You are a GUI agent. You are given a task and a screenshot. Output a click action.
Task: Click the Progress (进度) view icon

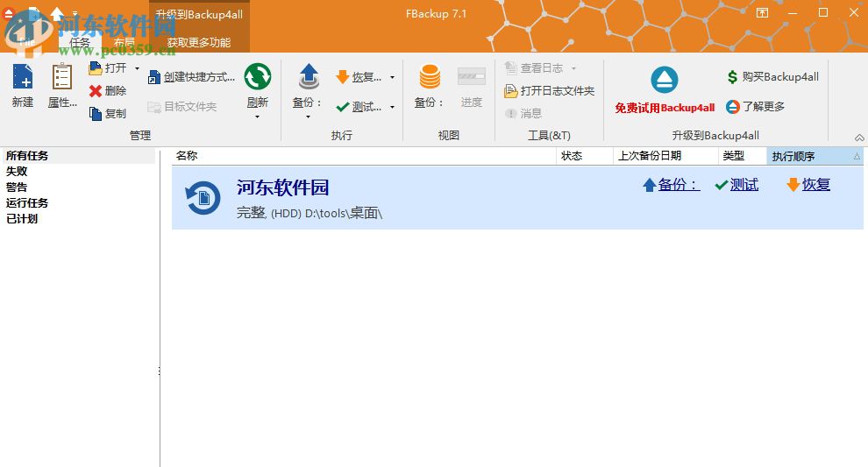472,76
